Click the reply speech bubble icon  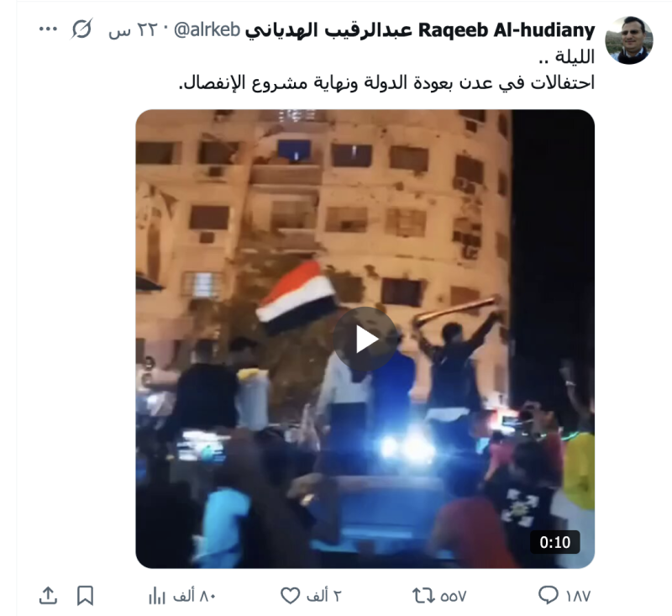(x=548, y=595)
